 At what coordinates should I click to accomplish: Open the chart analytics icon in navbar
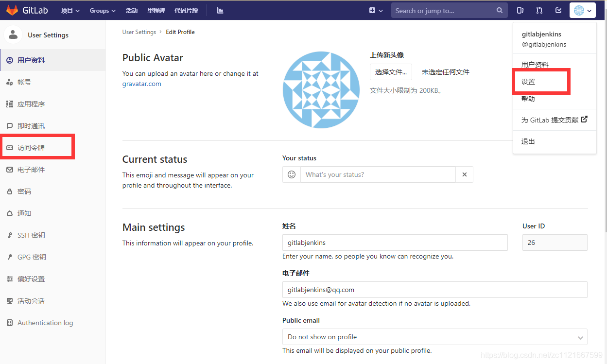pyautogui.click(x=220, y=10)
